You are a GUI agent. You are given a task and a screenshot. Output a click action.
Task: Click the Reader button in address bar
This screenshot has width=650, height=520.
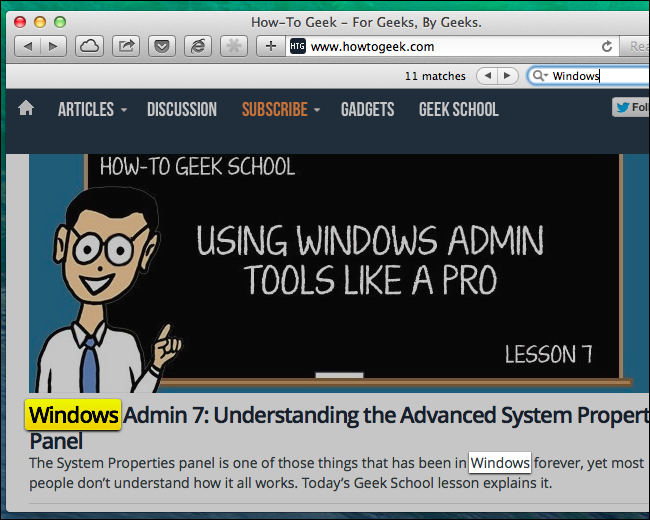(635, 46)
